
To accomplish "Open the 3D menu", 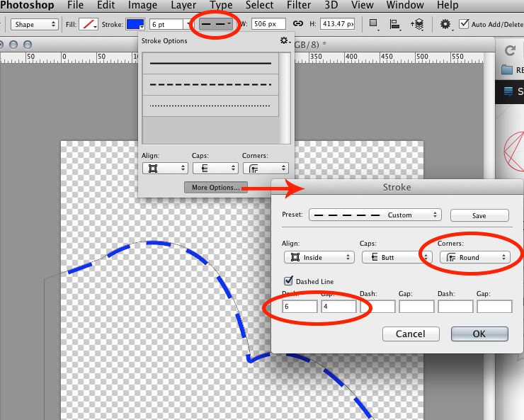I will 331,5.
